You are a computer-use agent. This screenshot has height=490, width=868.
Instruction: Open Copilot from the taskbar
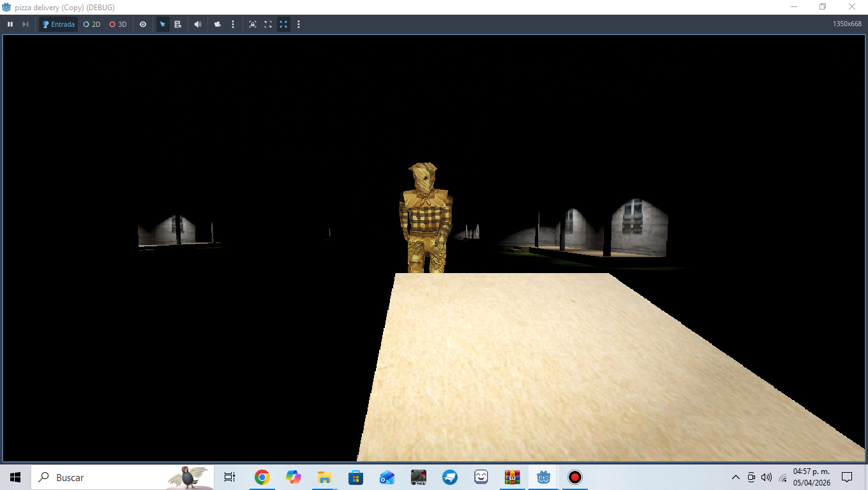(293, 477)
